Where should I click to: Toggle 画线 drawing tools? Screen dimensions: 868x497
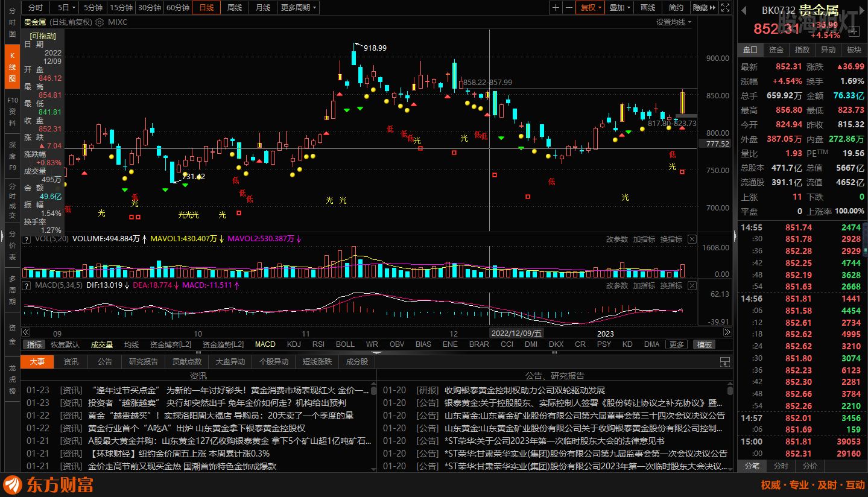648,7
